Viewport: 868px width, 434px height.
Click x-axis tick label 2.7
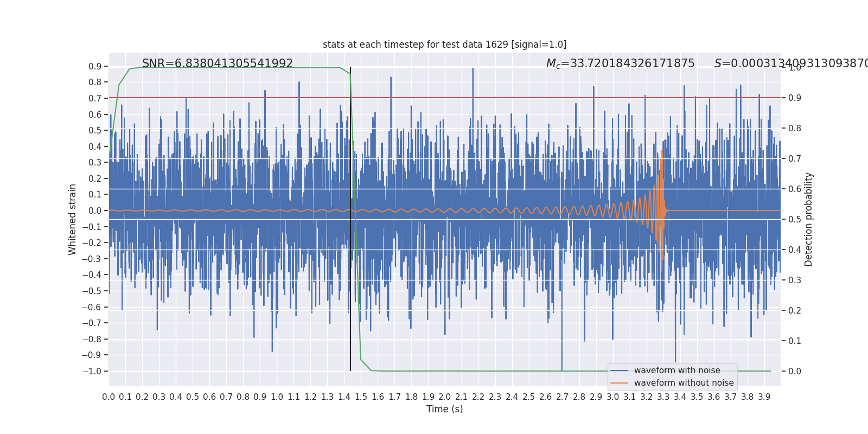[x=563, y=397]
